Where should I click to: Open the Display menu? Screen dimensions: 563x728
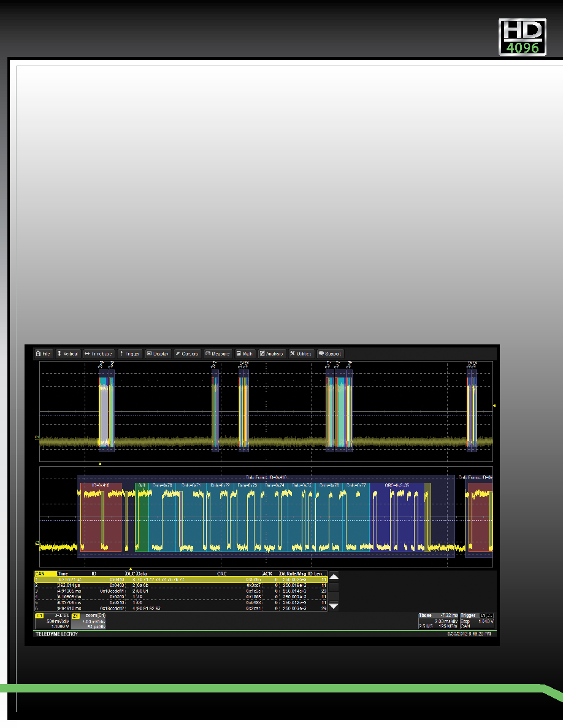click(x=158, y=354)
